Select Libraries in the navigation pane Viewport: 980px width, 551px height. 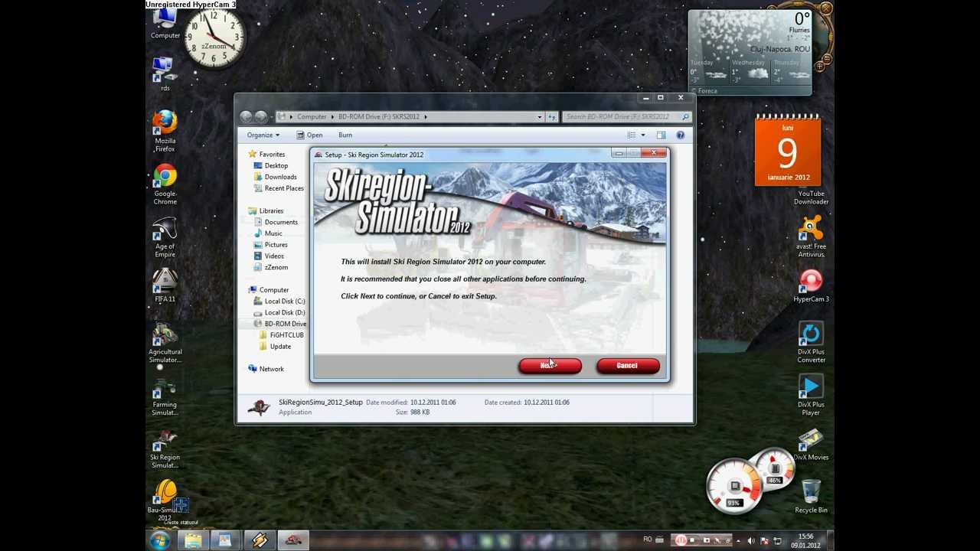tap(266, 211)
